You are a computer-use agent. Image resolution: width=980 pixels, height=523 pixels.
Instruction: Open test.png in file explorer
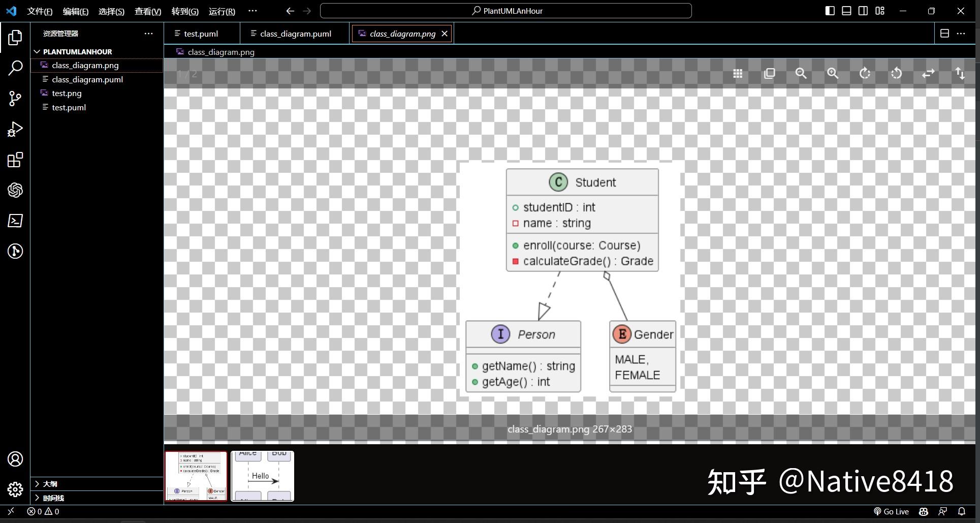click(x=97, y=93)
